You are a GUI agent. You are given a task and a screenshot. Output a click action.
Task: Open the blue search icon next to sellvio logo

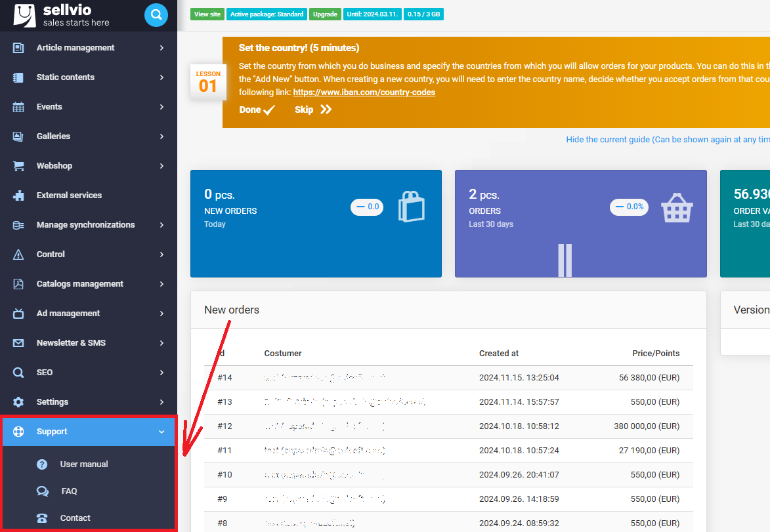pyautogui.click(x=156, y=14)
